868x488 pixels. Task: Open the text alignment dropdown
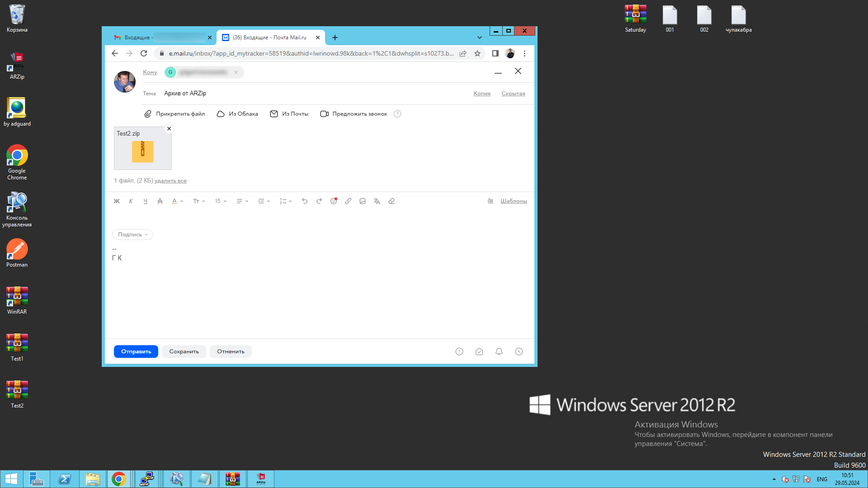[242, 201]
